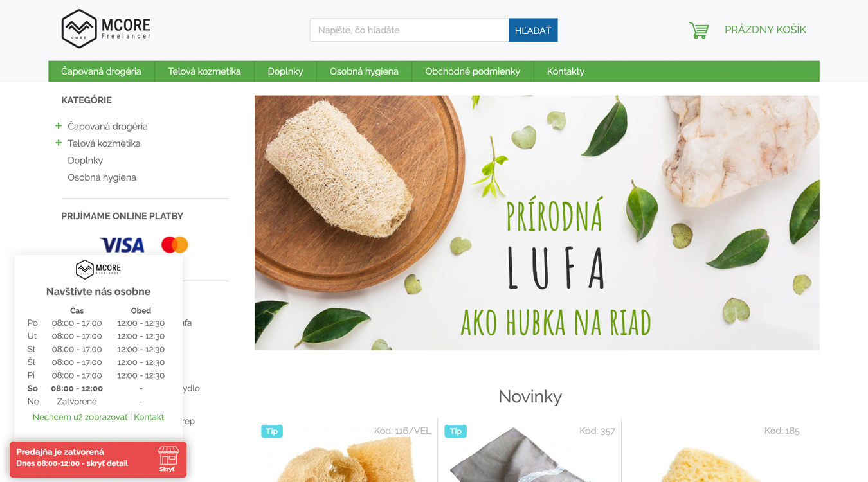Click the Visa payment logo
The height and width of the screenshot is (482, 868).
122,245
